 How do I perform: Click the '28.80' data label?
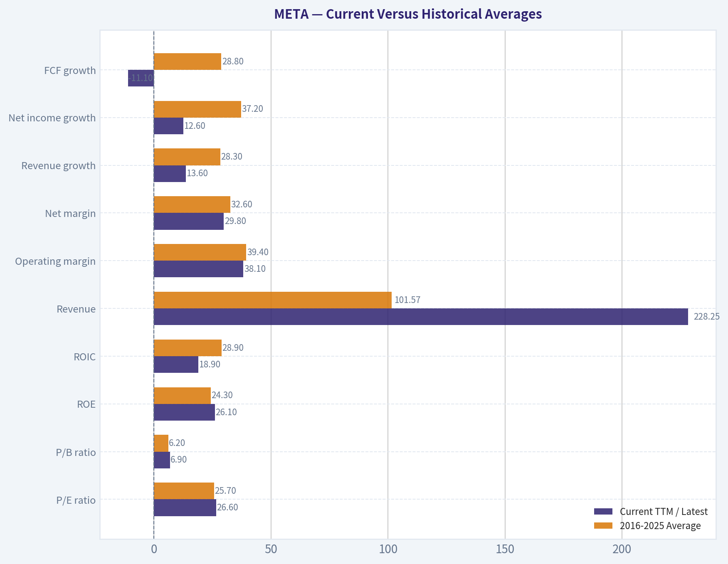pyautogui.click(x=233, y=62)
